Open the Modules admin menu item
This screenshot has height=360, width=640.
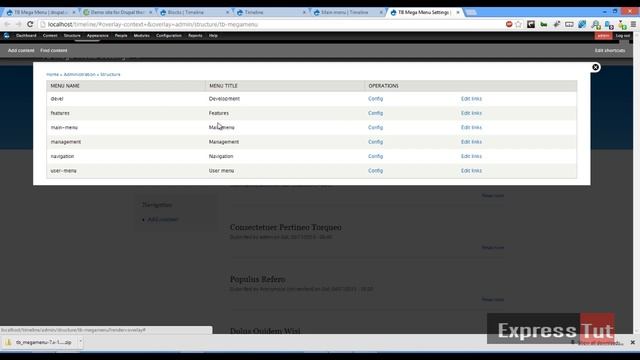(x=142, y=36)
